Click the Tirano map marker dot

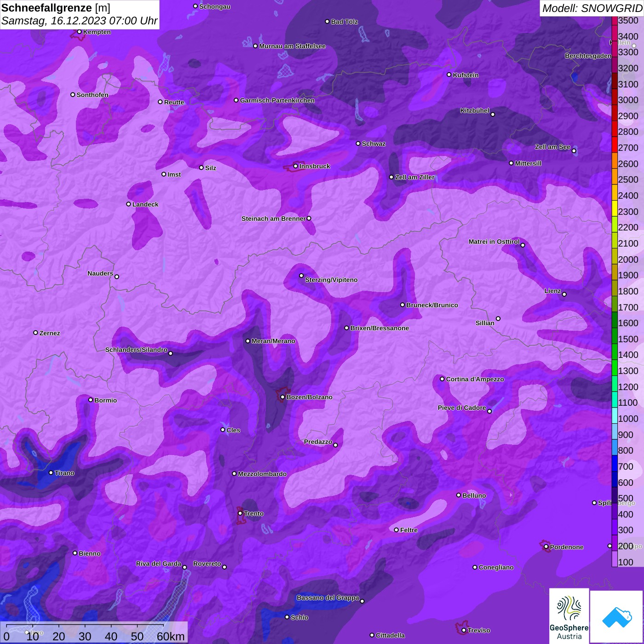(51, 472)
